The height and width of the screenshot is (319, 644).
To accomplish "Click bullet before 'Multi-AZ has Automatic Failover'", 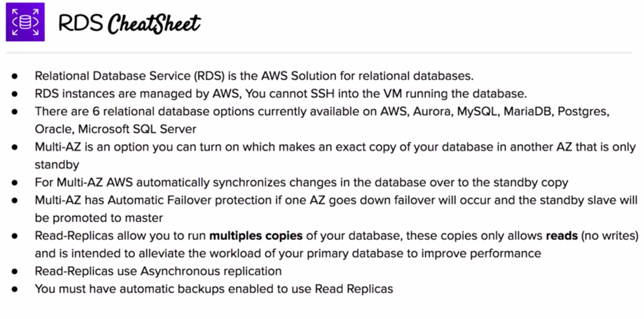I will [x=15, y=200].
